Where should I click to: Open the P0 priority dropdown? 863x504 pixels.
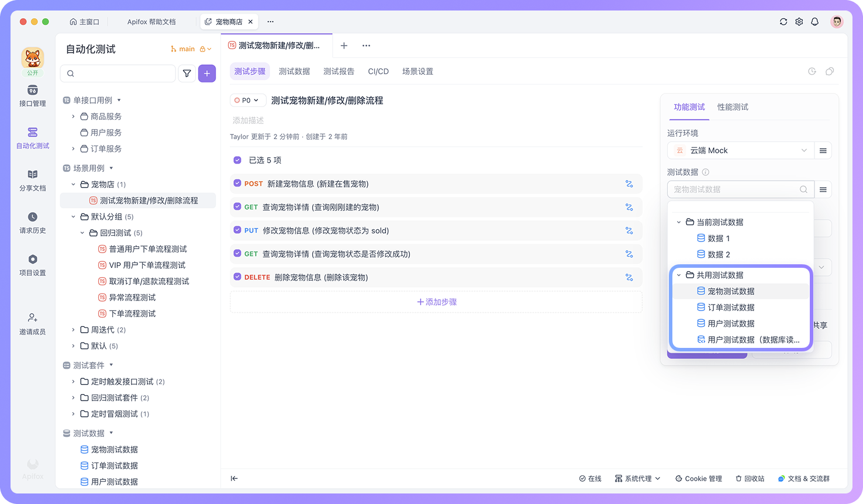[248, 101]
